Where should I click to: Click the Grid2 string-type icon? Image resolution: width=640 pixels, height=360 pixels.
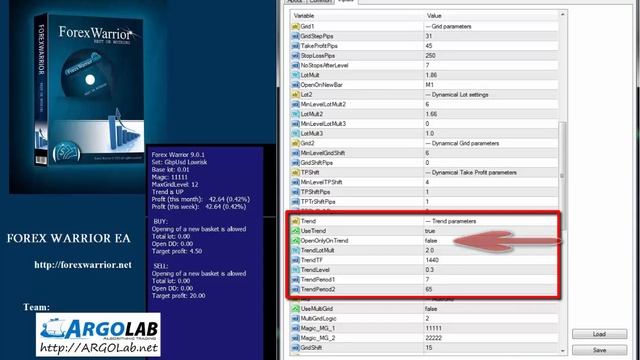point(295,143)
